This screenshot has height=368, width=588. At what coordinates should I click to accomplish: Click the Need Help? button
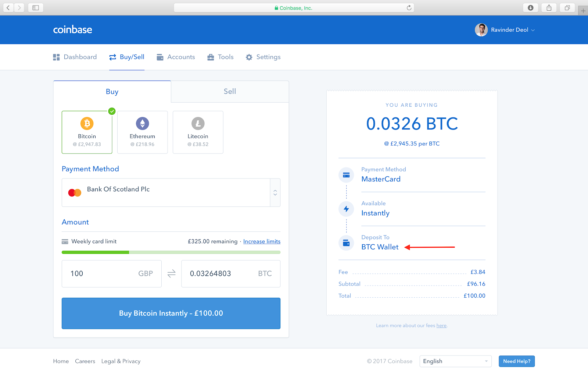click(517, 361)
